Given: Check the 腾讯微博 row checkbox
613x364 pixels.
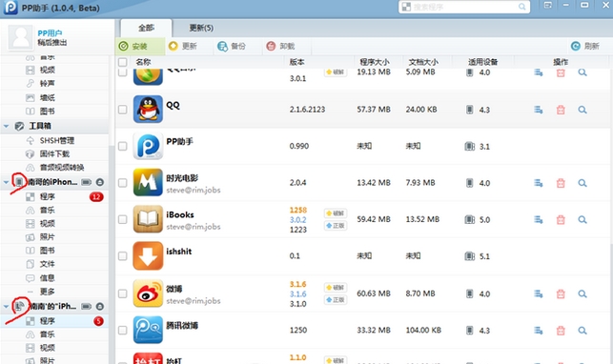Looking at the screenshot, I should click(122, 330).
